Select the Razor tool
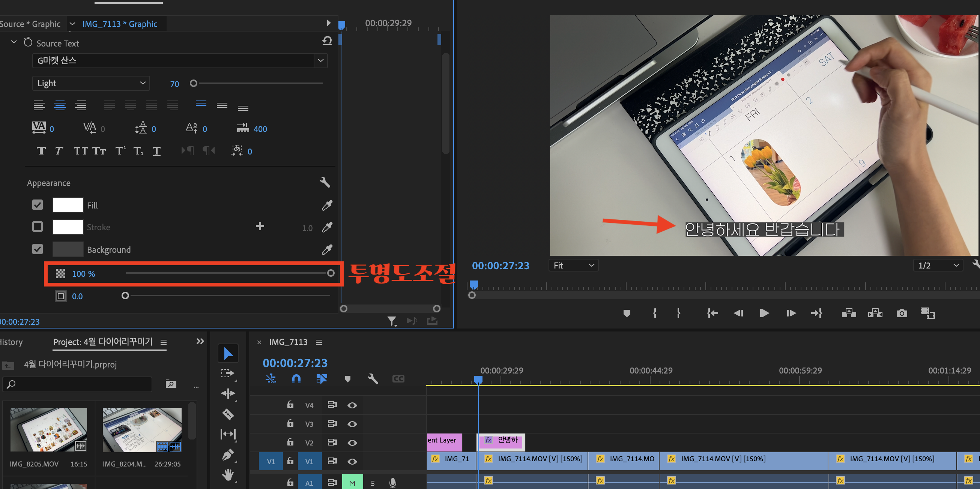Viewport: 980px width, 489px height. point(228,414)
